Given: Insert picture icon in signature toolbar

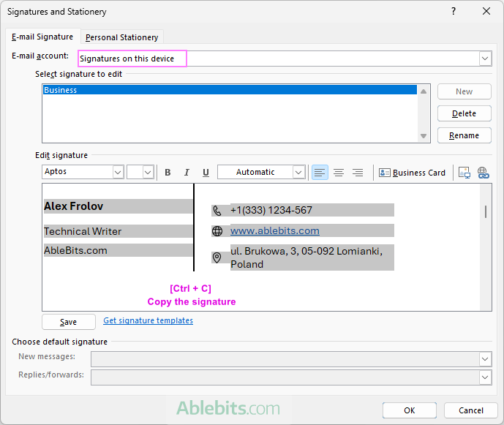Looking at the screenshot, I should click(x=464, y=173).
